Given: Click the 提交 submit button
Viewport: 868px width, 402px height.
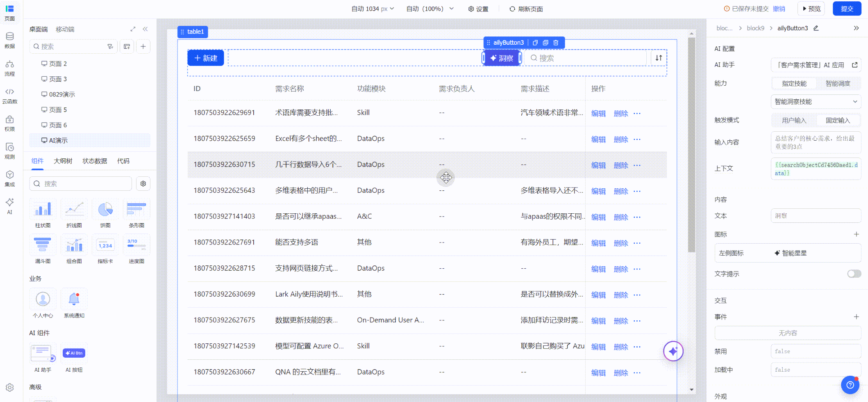Looking at the screenshot, I should tap(847, 9).
